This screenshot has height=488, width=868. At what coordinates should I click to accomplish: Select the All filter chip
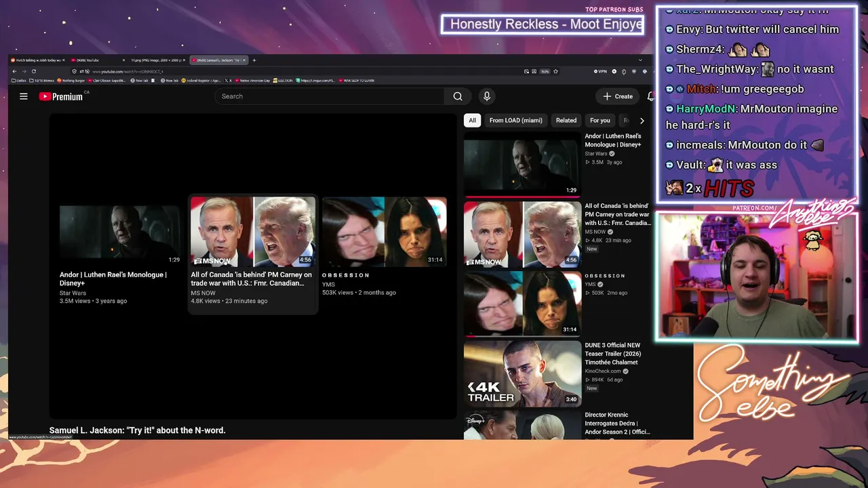pos(472,121)
